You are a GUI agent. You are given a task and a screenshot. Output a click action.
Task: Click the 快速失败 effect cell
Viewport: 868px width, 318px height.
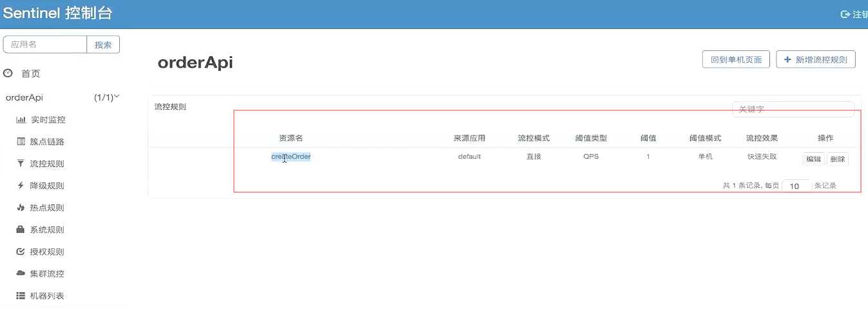[x=762, y=157]
